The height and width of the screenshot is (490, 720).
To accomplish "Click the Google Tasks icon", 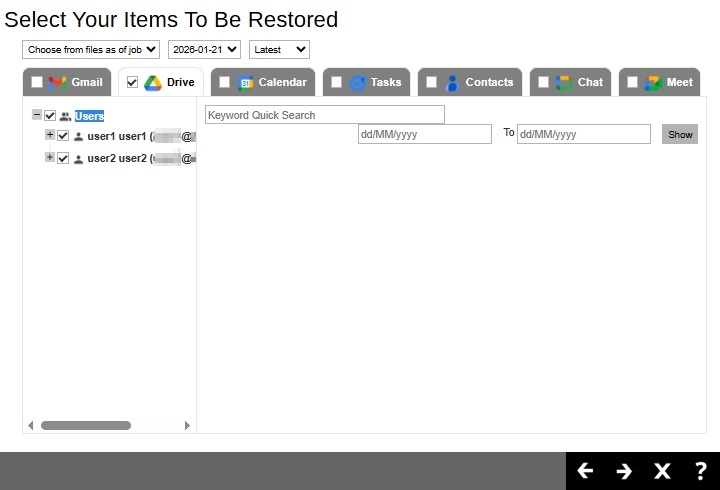I will [358, 82].
